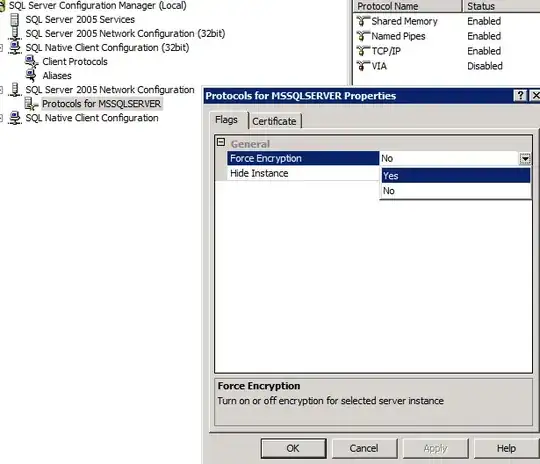Switch to the Flags tab
Screen dimensions: 540x464
(x=227, y=120)
